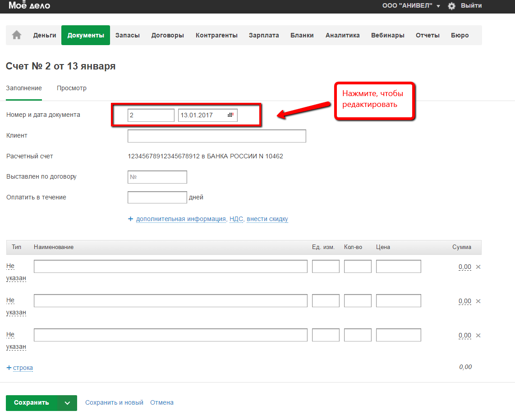Click 'Сохранить и новый' link
Viewport: 515px width, 420px height.
click(x=114, y=402)
